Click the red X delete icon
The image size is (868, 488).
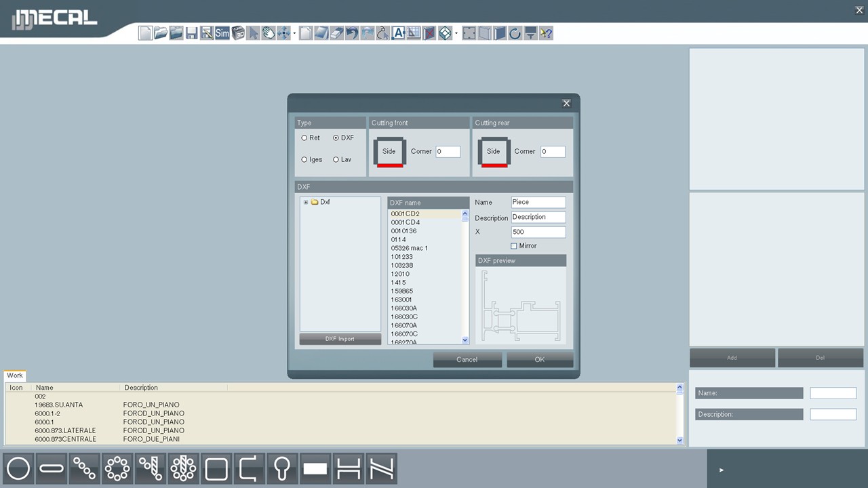click(429, 33)
